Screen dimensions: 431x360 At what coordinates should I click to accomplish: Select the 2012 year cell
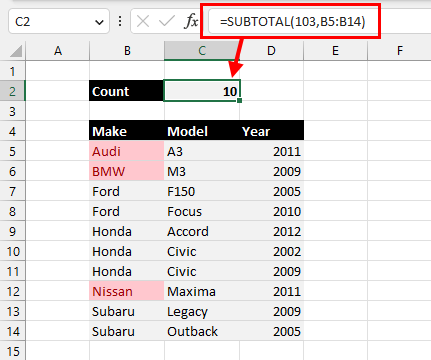(x=271, y=231)
